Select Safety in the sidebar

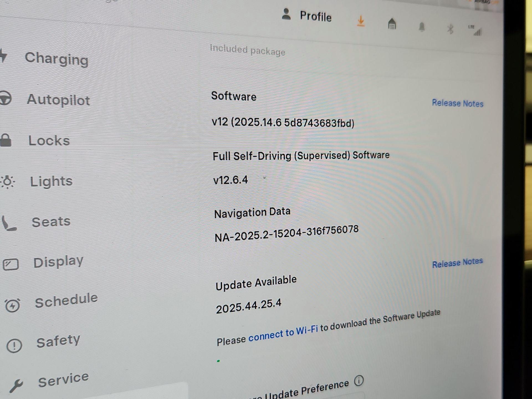[58, 341]
